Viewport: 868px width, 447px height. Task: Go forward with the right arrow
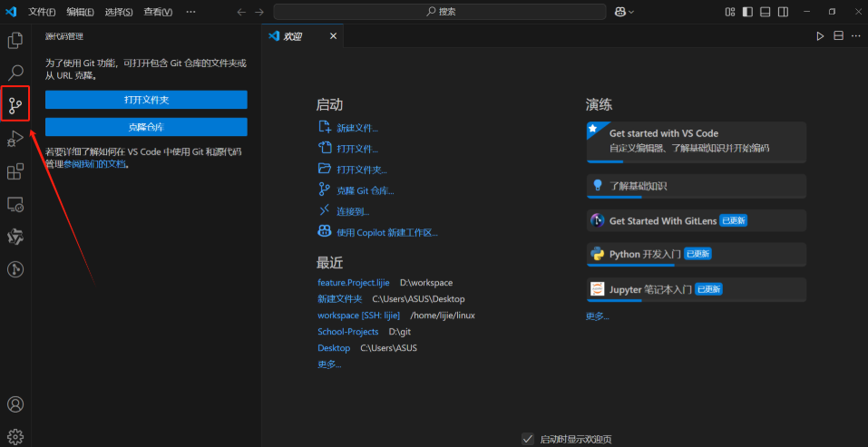(x=259, y=12)
